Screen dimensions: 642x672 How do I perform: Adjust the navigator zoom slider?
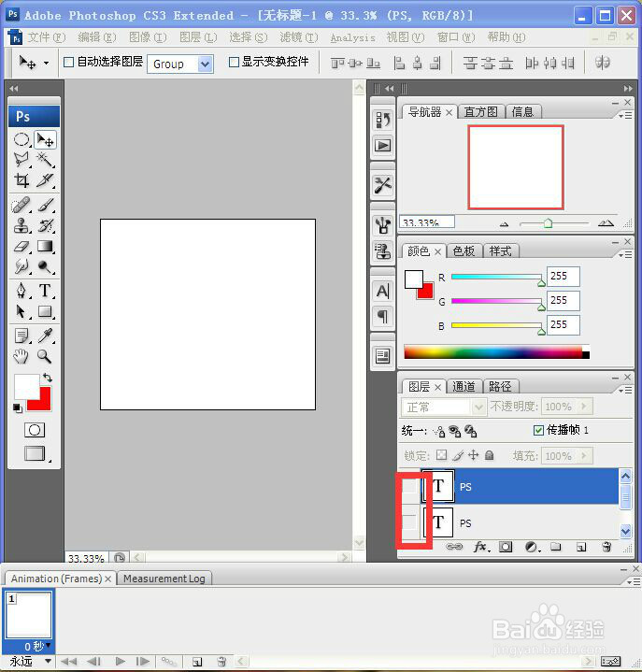click(x=549, y=223)
